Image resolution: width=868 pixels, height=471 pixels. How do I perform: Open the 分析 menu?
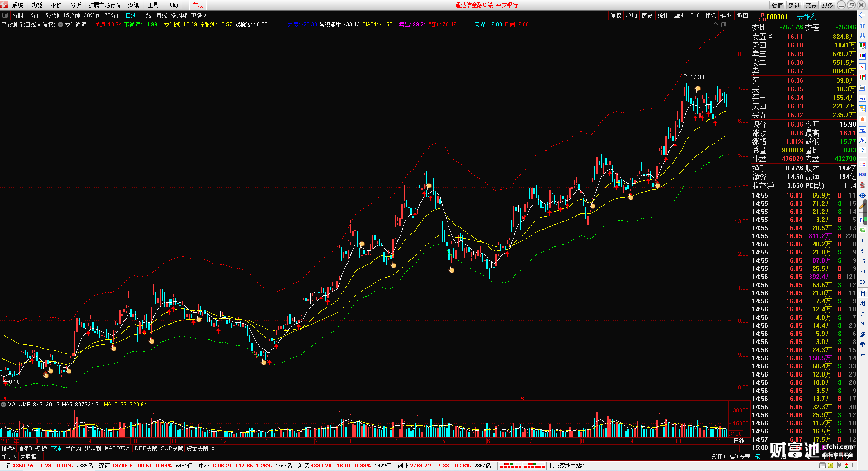coord(76,5)
